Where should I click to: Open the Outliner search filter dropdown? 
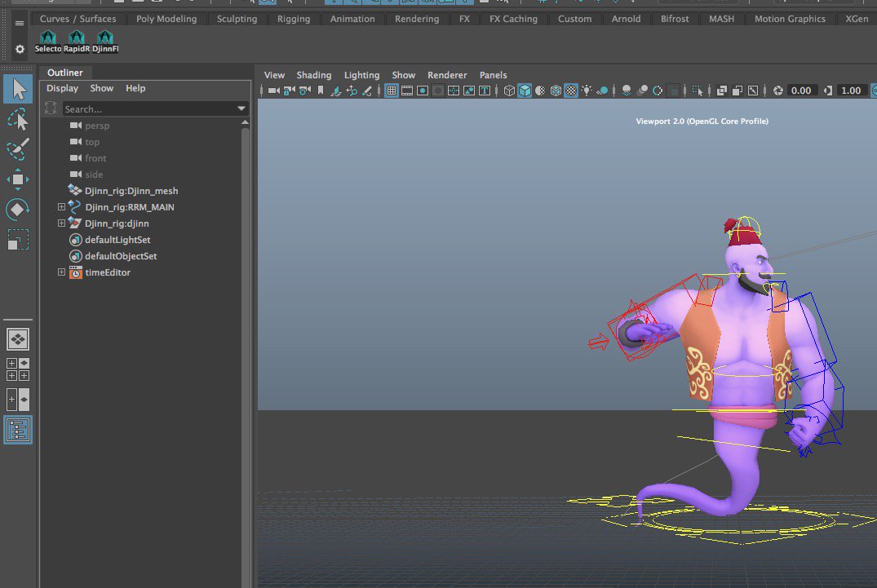[x=241, y=108]
